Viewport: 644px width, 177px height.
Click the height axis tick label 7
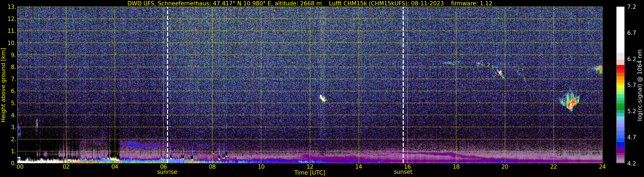point(13,79)
